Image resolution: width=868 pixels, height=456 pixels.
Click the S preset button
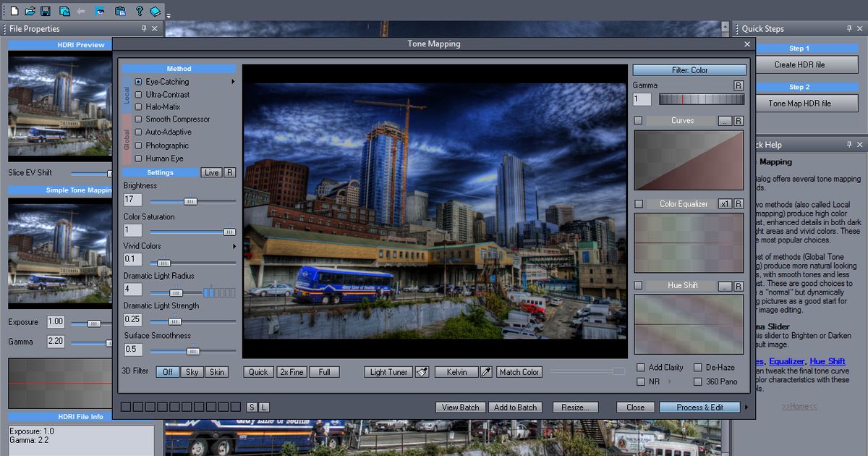[x=252, y=408]
